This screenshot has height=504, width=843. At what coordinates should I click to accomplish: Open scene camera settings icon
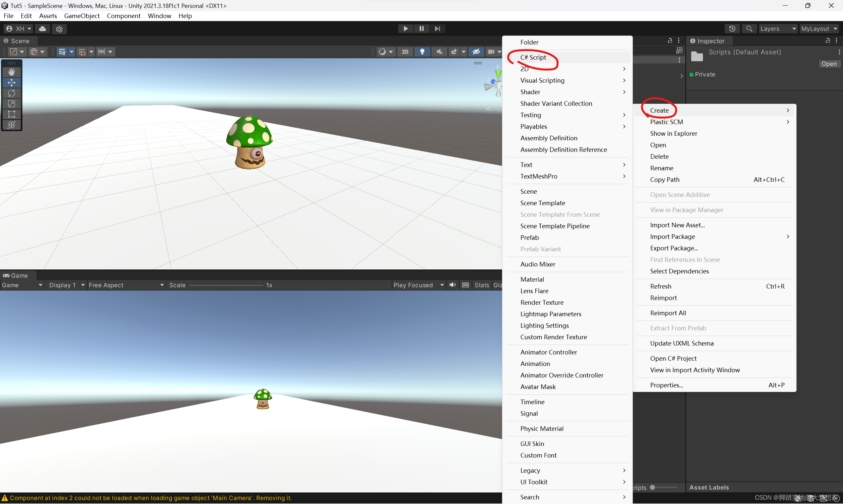[491, 52]
